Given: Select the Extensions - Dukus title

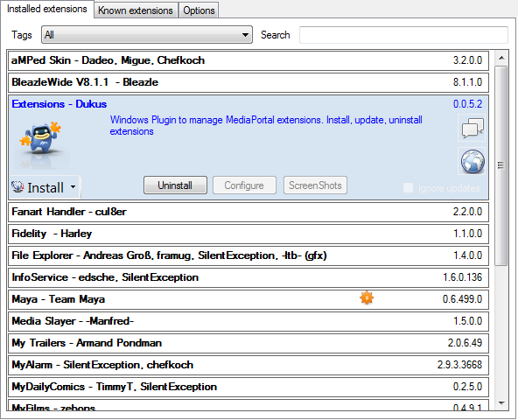Looking at the screenshot, I should pyautogui.click(x=59, y=104).
